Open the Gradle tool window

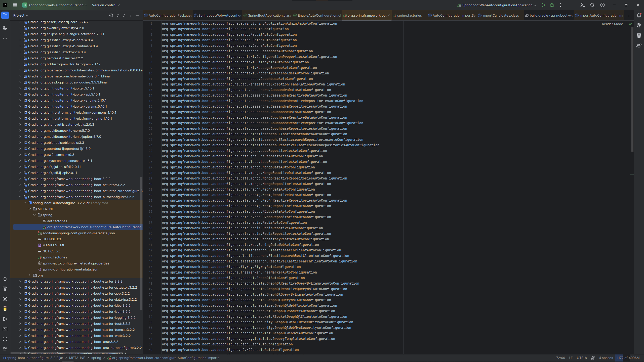click(x=639, y=46)
